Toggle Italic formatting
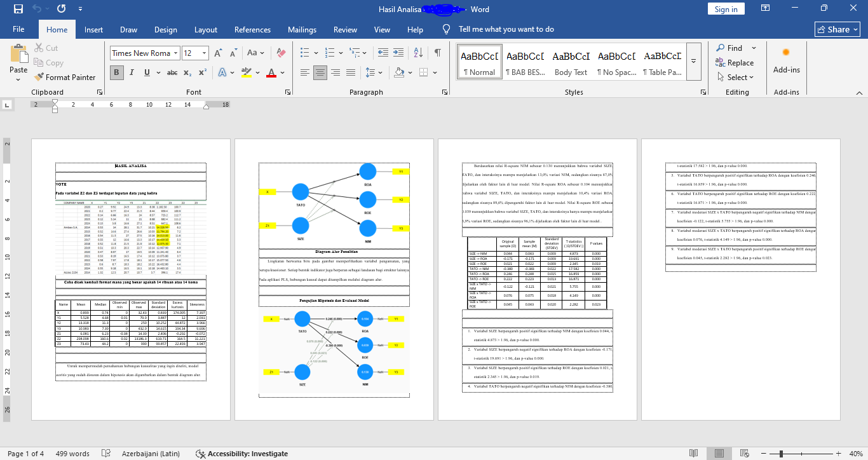Viewport: 868px width, 460px height. coord(132,72)
